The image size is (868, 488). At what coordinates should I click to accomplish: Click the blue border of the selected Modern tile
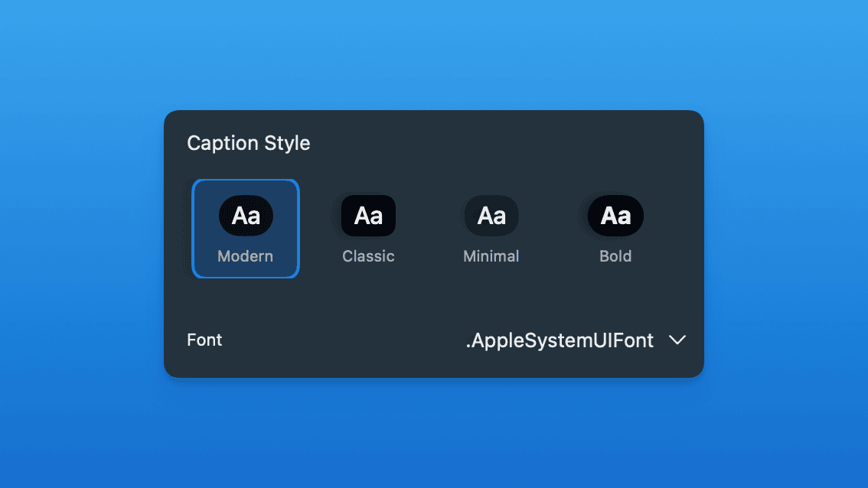193,229
